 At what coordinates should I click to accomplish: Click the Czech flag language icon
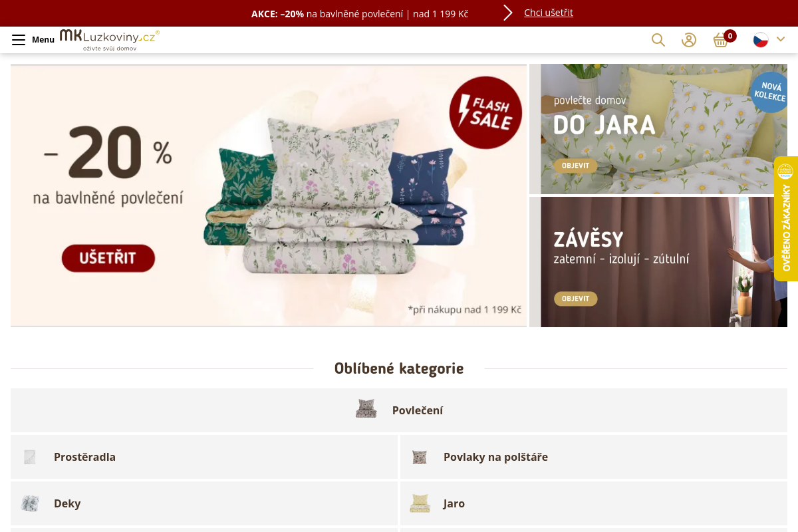[761, 40]
